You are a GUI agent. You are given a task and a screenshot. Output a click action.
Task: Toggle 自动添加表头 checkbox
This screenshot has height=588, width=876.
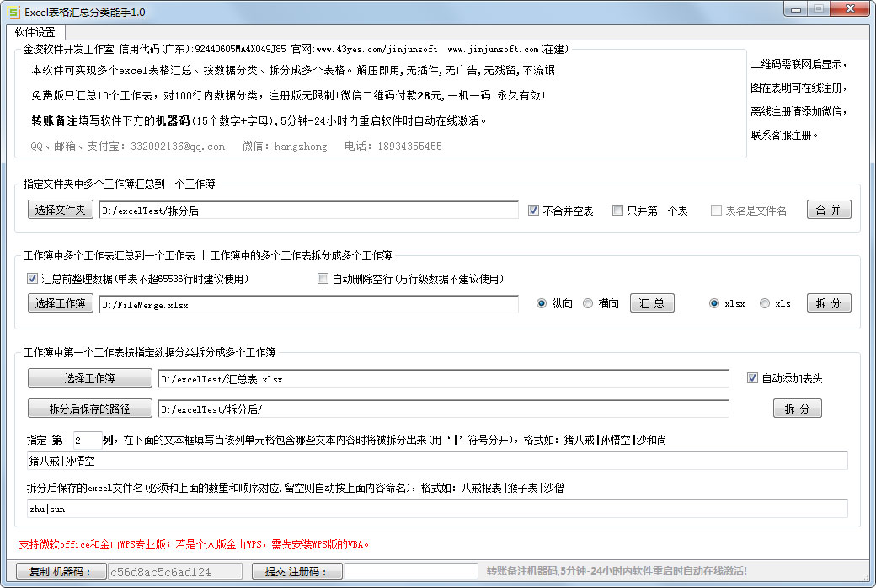pos(752,377)
